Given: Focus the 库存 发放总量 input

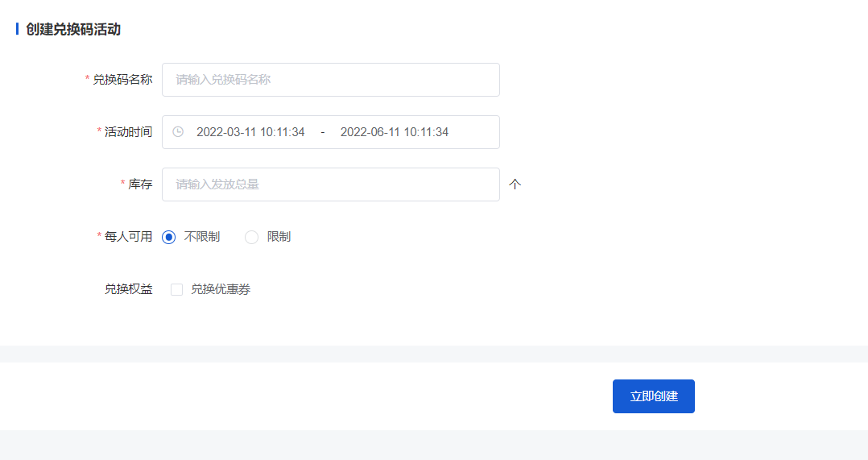Looking at the screenshot, I should click(x=330, y=184).
